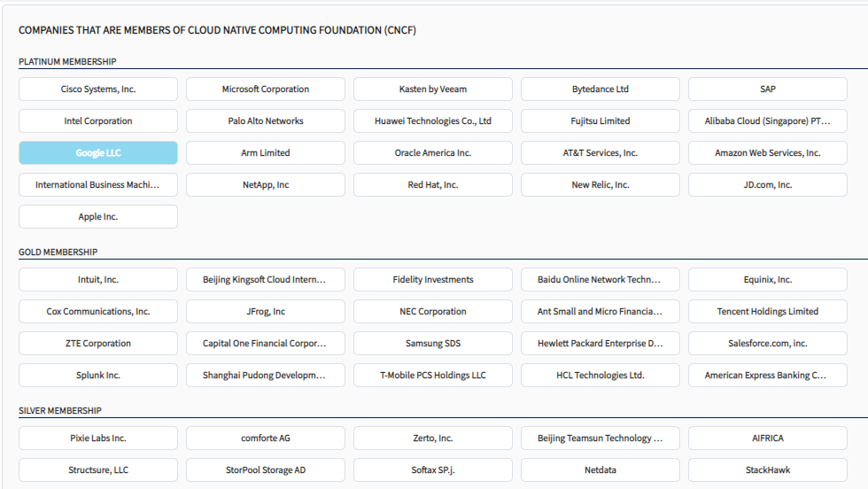
Task: Select AT&T Services, Inc. button
Action: pyautogui.click(x=601, y=153)
